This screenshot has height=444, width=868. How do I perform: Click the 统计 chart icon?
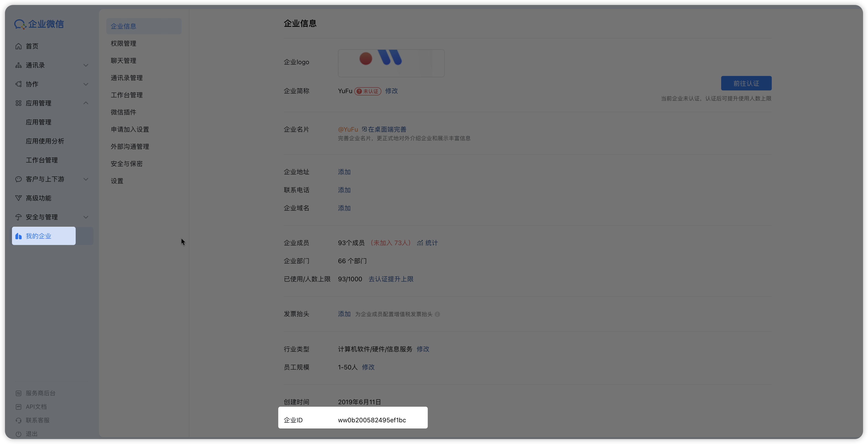(x=420, y=243)
